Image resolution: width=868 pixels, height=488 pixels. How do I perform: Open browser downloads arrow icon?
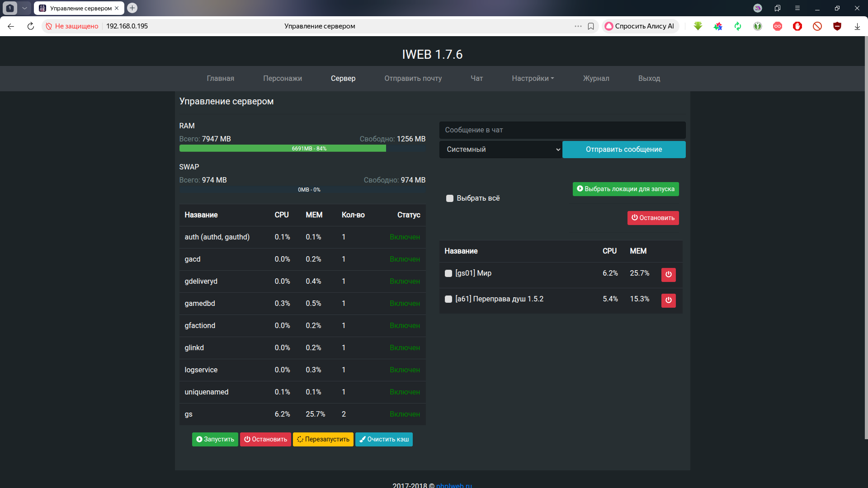click(857, 26)
